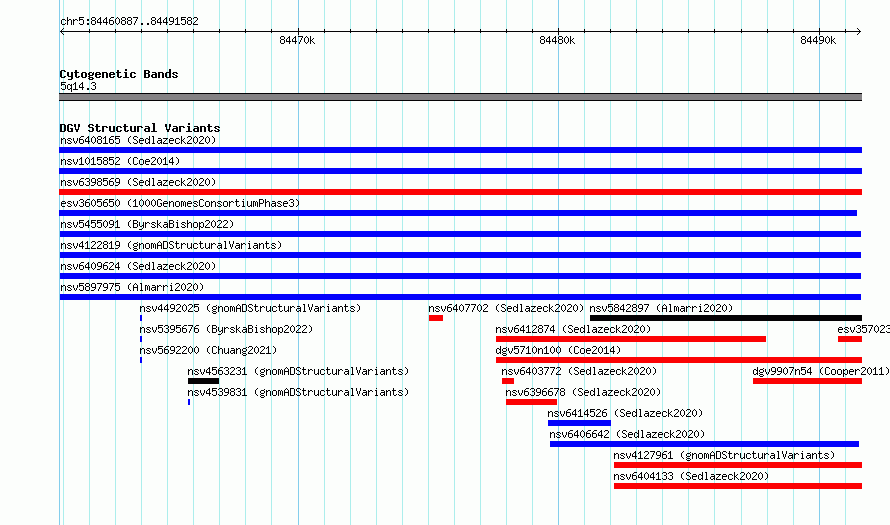
Task: Open nsv5842897 (Almarri2020) variant label
Action: (661, 308)
